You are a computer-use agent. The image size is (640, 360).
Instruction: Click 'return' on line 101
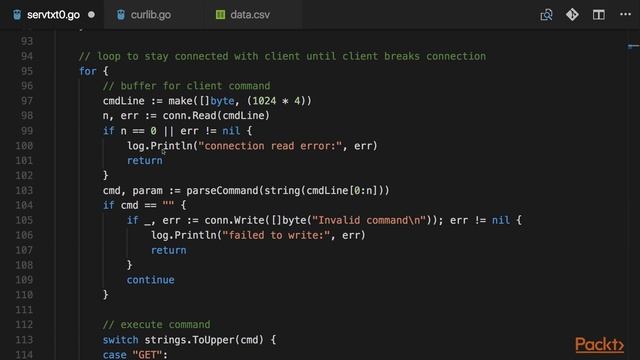point(144,161)
